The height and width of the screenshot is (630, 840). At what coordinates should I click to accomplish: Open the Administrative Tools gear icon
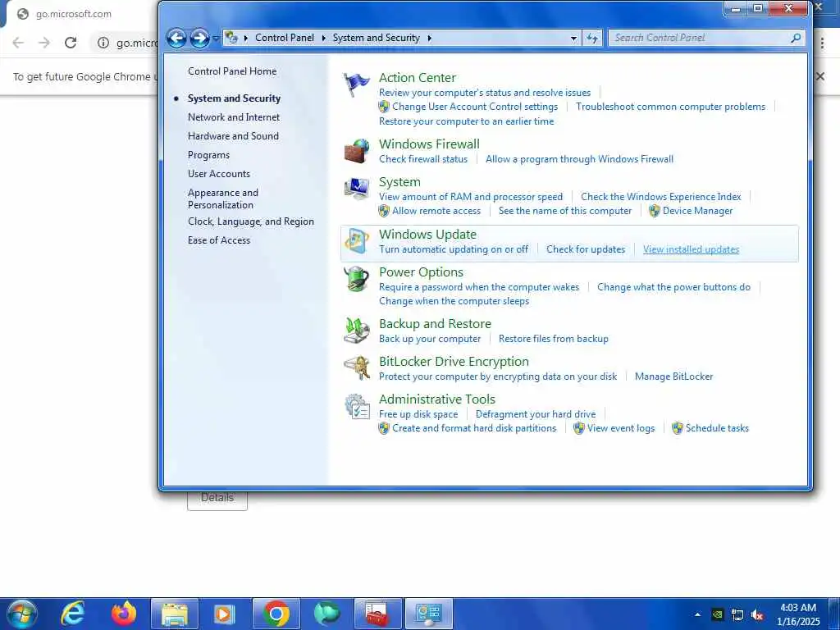coord(356,406)
